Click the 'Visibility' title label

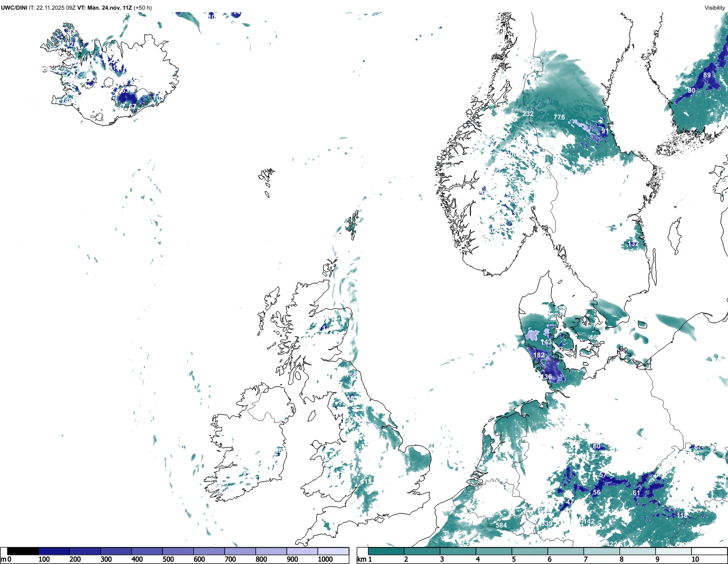point(714,8)
